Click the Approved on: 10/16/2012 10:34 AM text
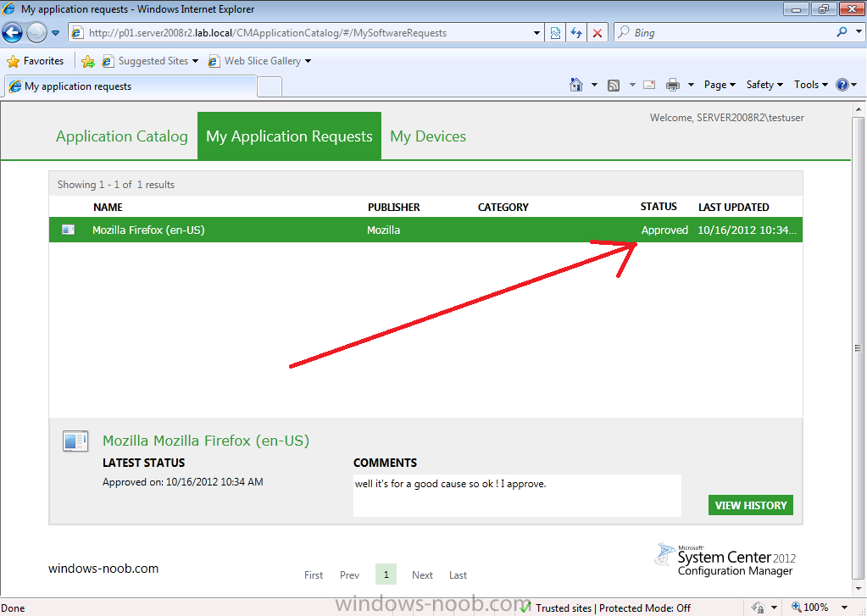 pos(183,481)
